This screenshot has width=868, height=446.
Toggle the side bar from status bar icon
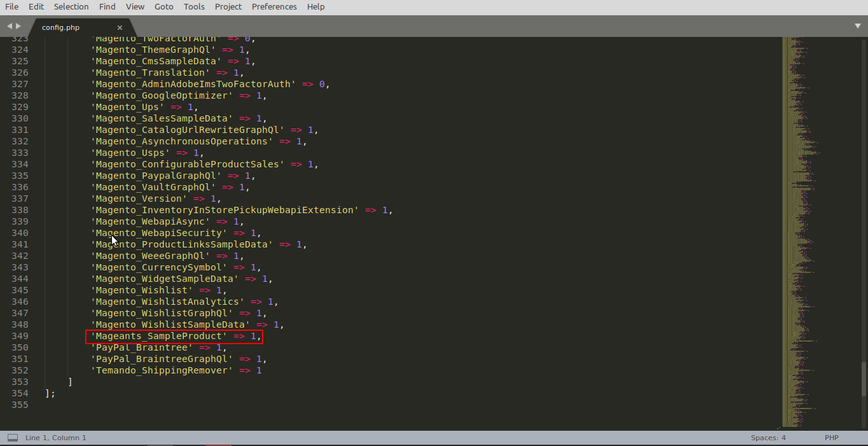[x=12, y=438]
